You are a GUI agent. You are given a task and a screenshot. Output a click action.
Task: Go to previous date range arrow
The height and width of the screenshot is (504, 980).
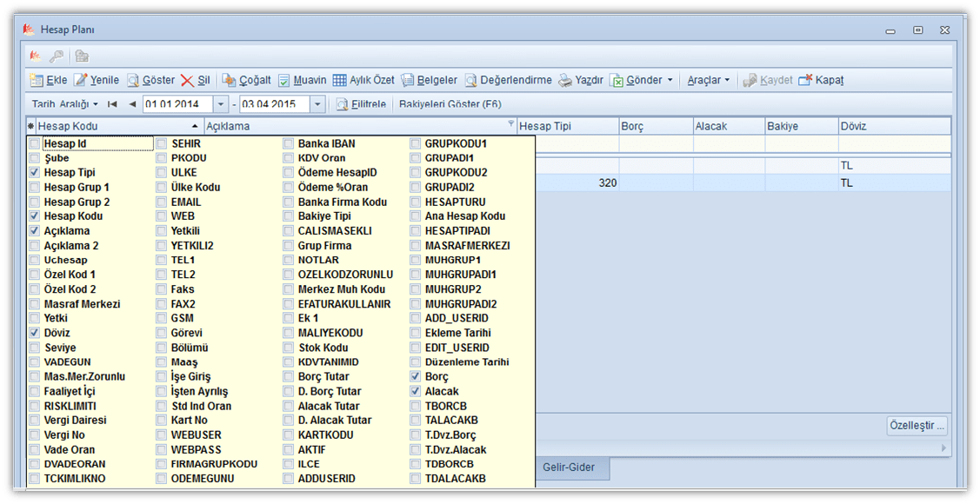[132, 103]
